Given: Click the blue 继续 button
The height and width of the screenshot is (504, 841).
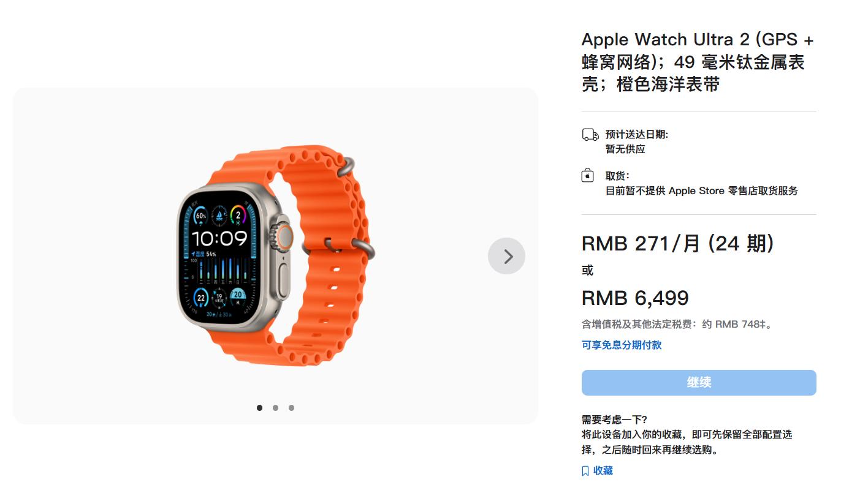Looking at the screenshot, I should (x=699, y=383).
